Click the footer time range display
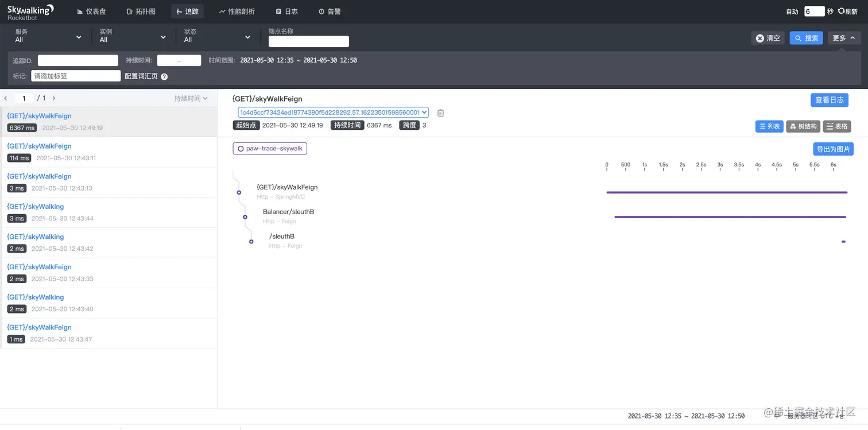The width and height of the screenshot is (868, 430). pyautogui.click(x=686, y=416)
